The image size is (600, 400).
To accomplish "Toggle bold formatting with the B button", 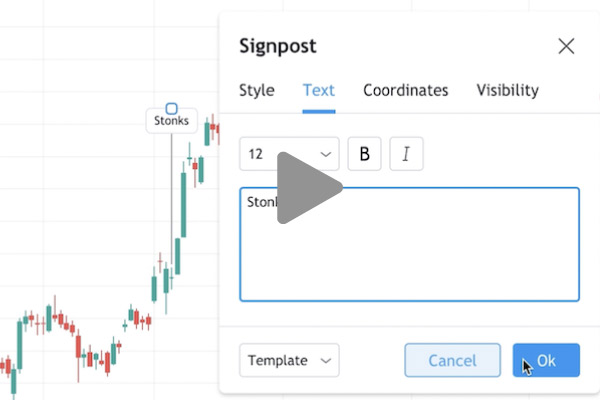I will click(364, 154).
